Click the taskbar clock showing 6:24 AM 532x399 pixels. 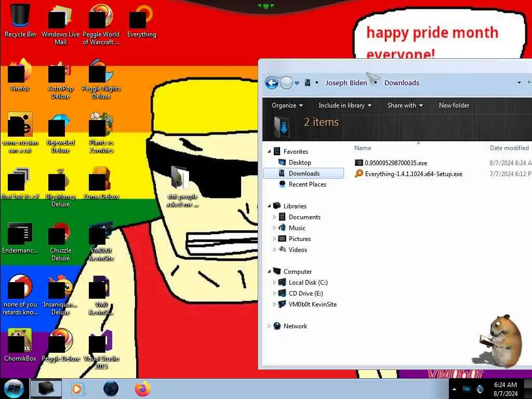pos(505,389)
